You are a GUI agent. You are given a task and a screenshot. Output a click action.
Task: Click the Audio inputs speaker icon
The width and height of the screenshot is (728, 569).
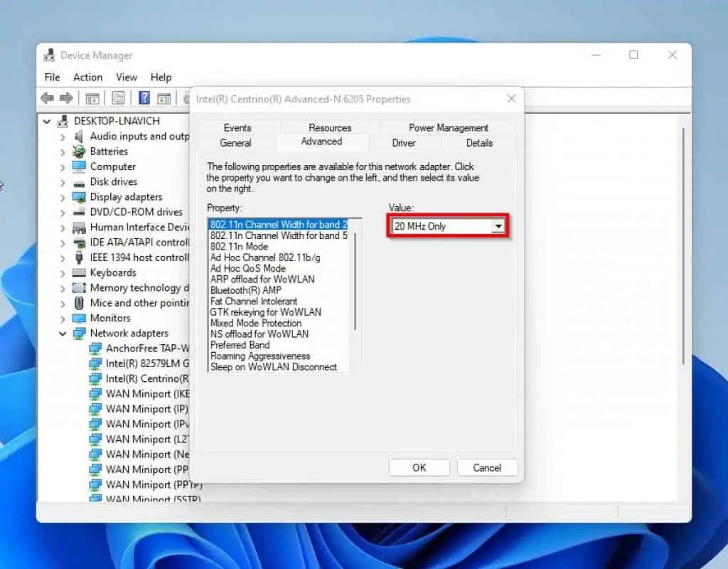pos(79,137)
